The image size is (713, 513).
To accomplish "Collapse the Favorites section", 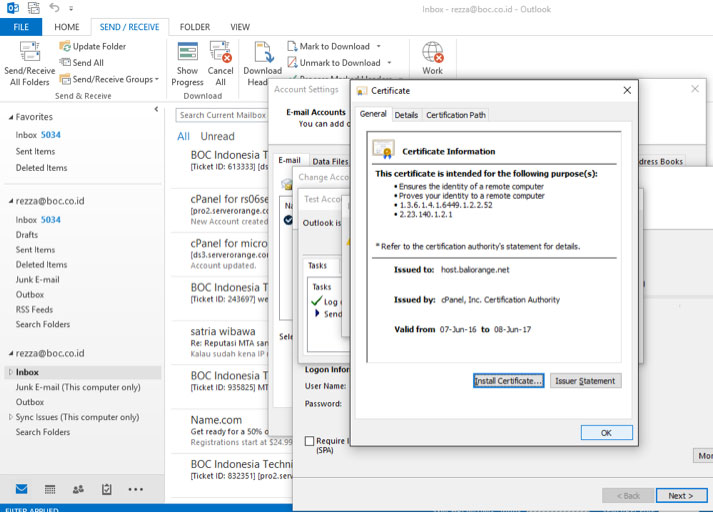I will (11, 117).
